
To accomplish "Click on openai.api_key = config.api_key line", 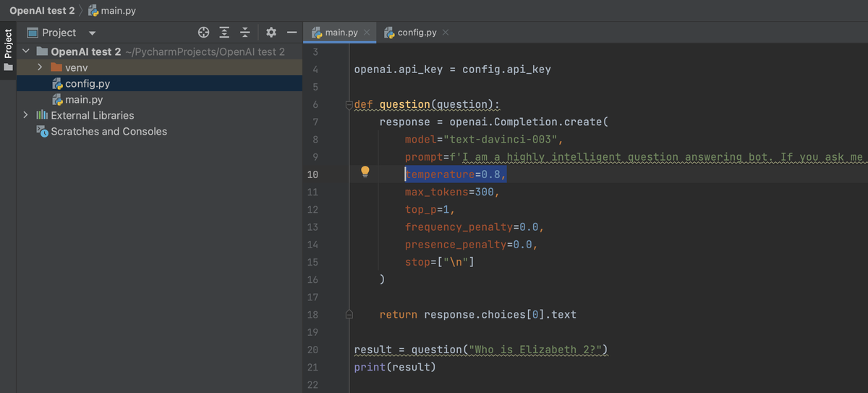I will [x=452, y=69].
